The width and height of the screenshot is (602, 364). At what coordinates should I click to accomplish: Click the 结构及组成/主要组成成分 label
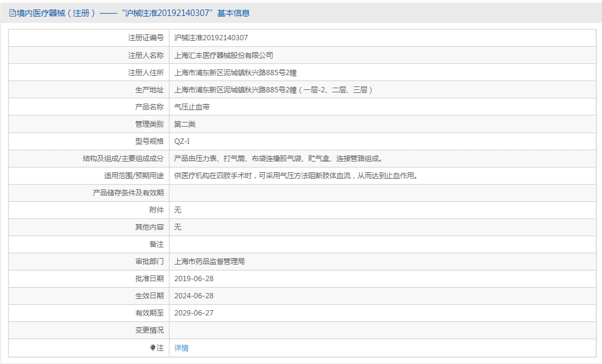(123, 159)
